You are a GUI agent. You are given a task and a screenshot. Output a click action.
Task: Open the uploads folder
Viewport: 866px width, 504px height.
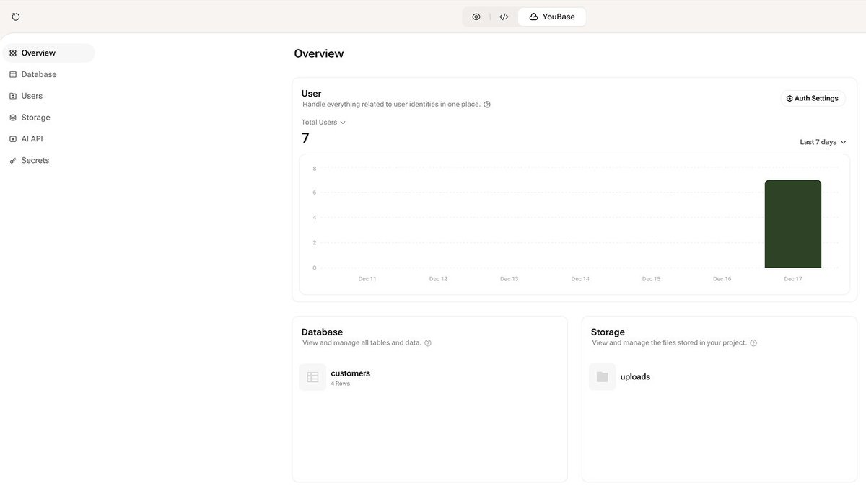pos(635,377)
